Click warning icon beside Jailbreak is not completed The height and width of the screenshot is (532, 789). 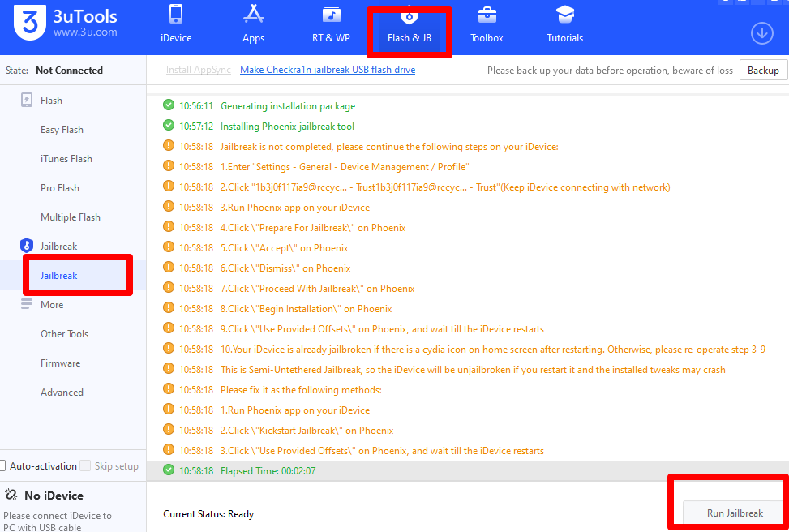pyautogui.click(x=169, y=146)
